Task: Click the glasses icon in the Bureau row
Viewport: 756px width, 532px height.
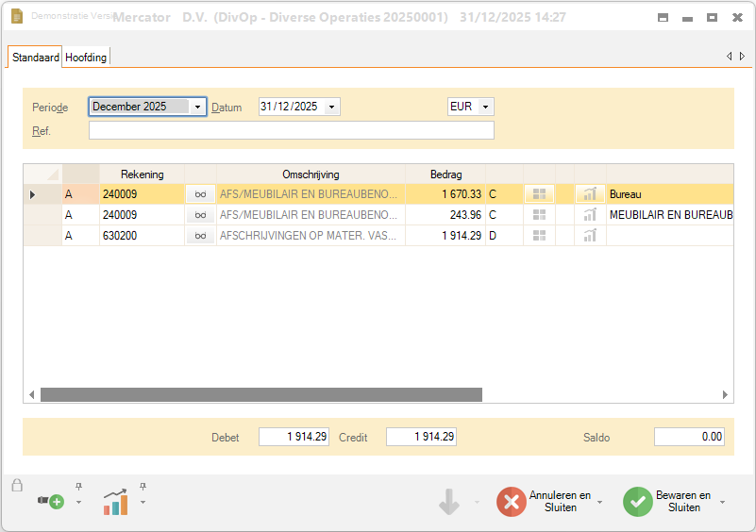Action: 200,194
